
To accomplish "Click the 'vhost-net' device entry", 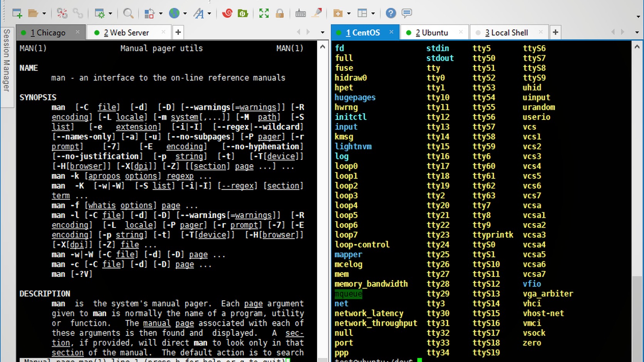I will (x=543, y=314).
